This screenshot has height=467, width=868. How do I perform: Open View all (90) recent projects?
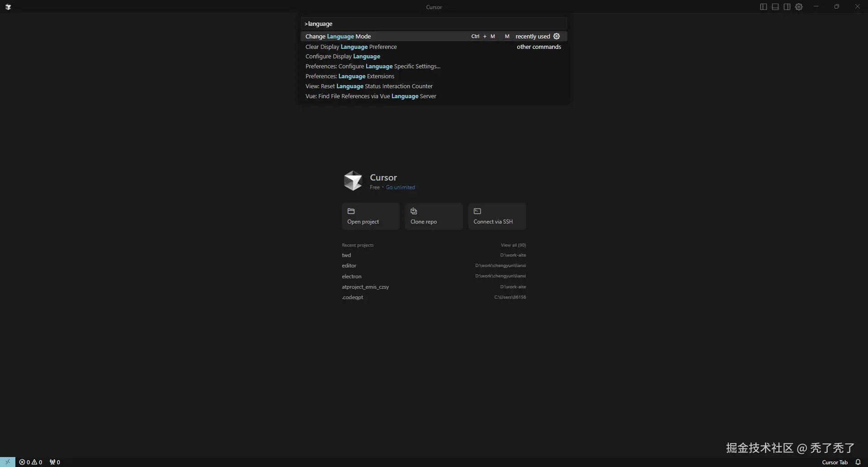tap(513, 245)
